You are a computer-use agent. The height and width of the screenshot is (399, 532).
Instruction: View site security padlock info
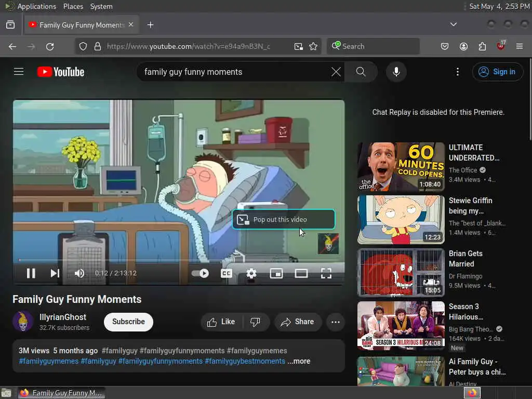[x=97, y=46]
